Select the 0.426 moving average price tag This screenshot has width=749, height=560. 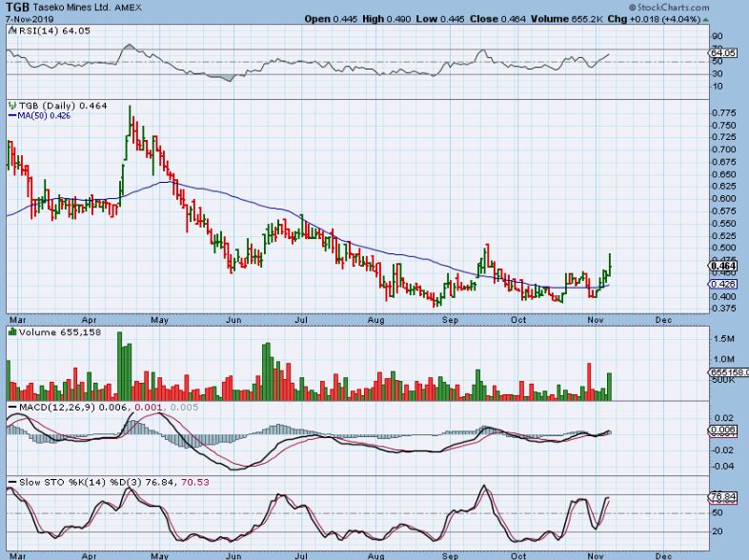click(721, 284)
